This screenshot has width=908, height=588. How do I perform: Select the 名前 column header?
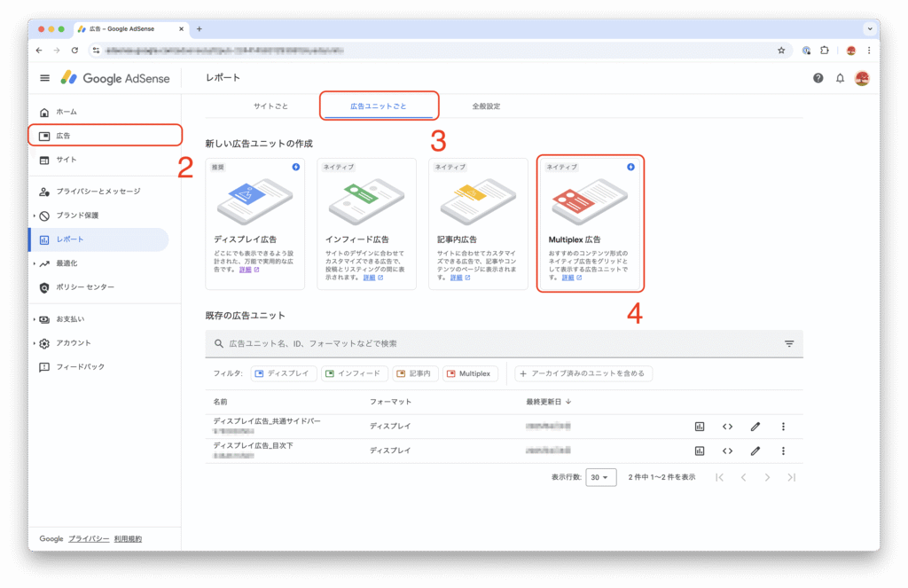coord(220,402)
